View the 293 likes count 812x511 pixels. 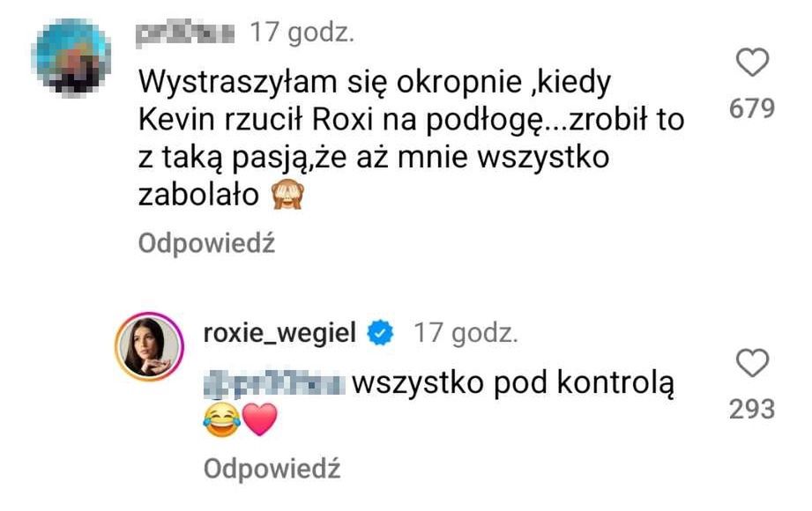coord(752,409)
